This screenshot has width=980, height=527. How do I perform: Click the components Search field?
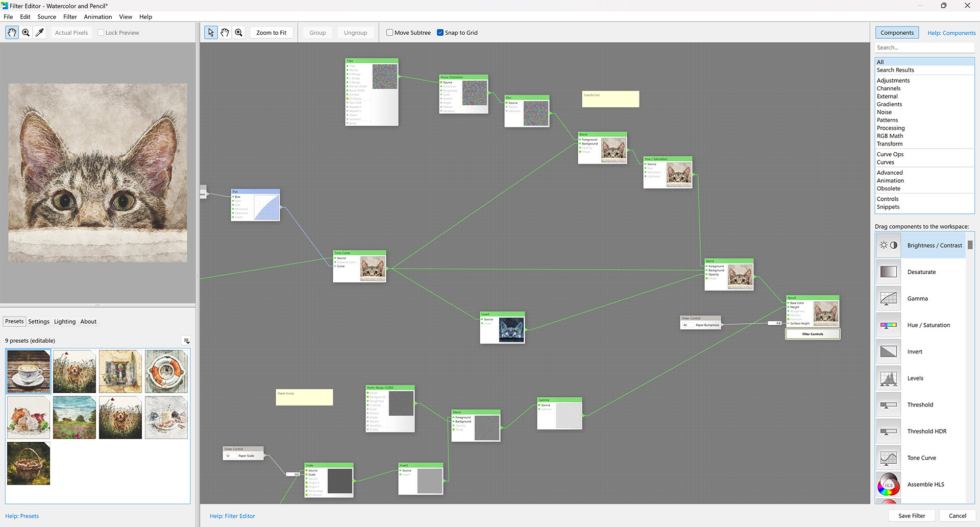tap(924, 47)
